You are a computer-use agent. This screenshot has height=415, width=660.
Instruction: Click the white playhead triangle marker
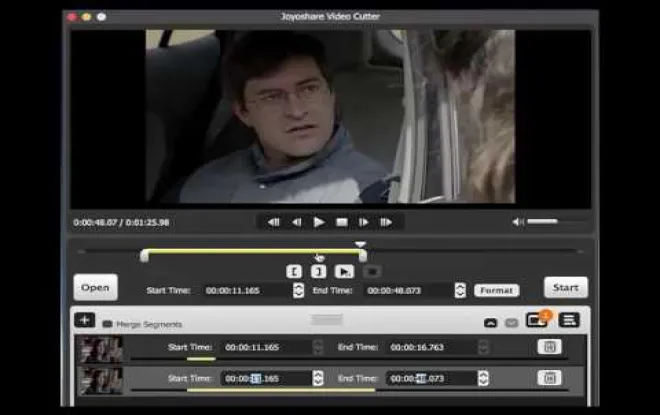360,244
